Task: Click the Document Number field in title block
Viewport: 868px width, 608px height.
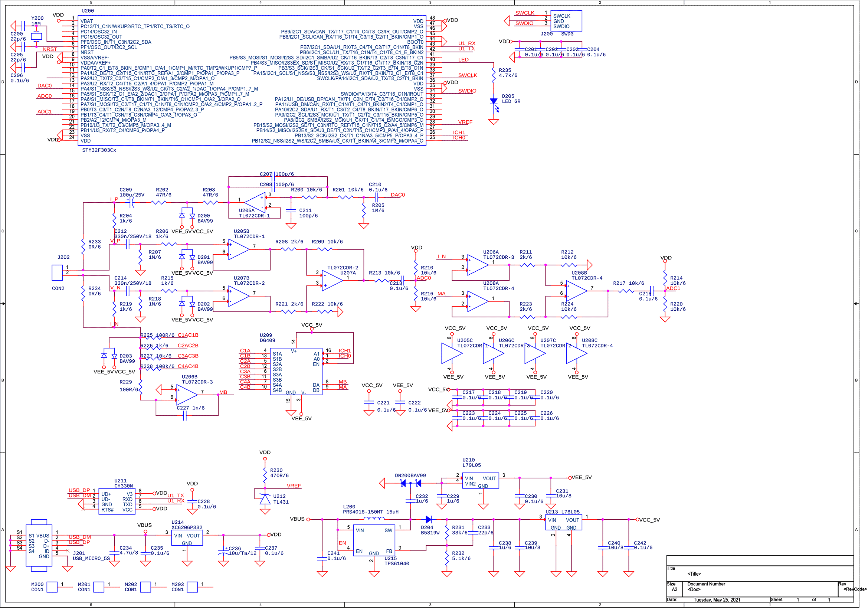Action: point(706,584)
